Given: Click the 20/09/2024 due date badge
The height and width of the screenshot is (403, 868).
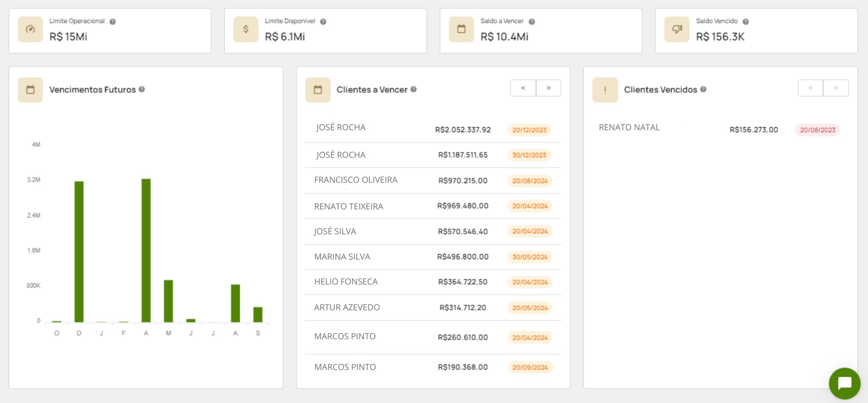Looking at the screenshot, I should [x=530, y=368].
